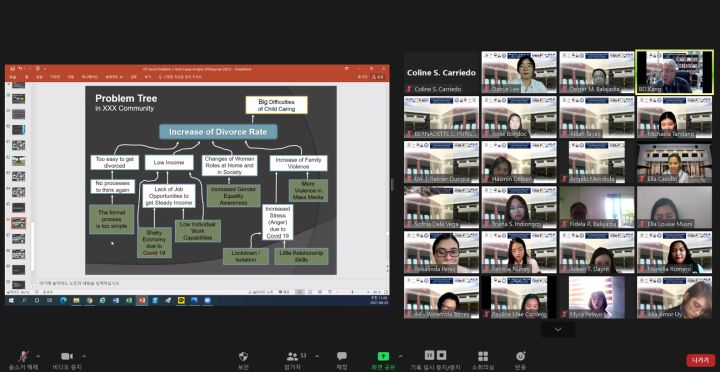Screen dimensions: 720x372
Task: Adjust the PowerPoint zoom slider
Action: pos(352,292)
